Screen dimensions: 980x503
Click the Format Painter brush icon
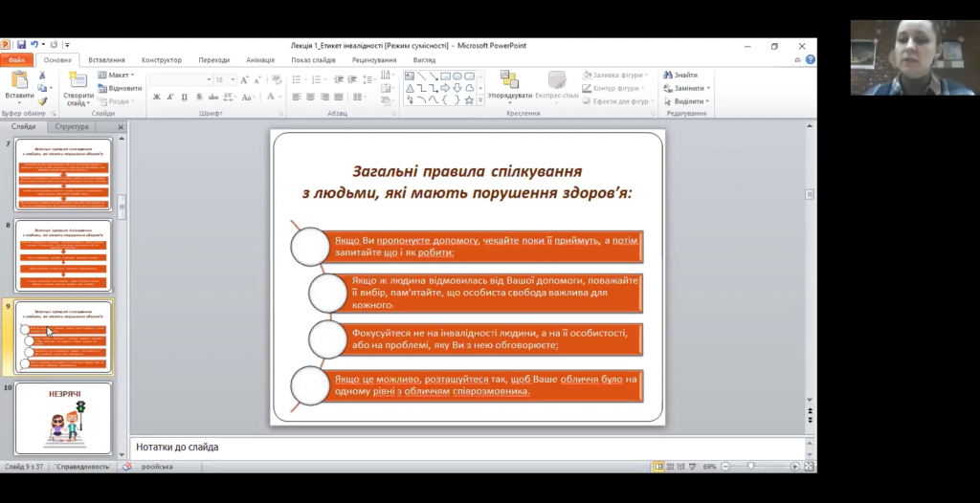pos(42,100)
